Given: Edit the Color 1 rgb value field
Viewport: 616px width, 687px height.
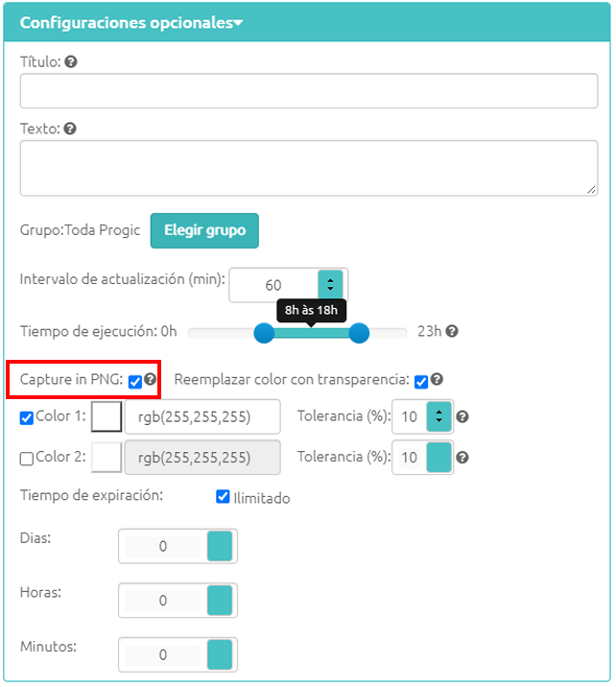Looking at the screenshot, I should (x=202, y=416).
